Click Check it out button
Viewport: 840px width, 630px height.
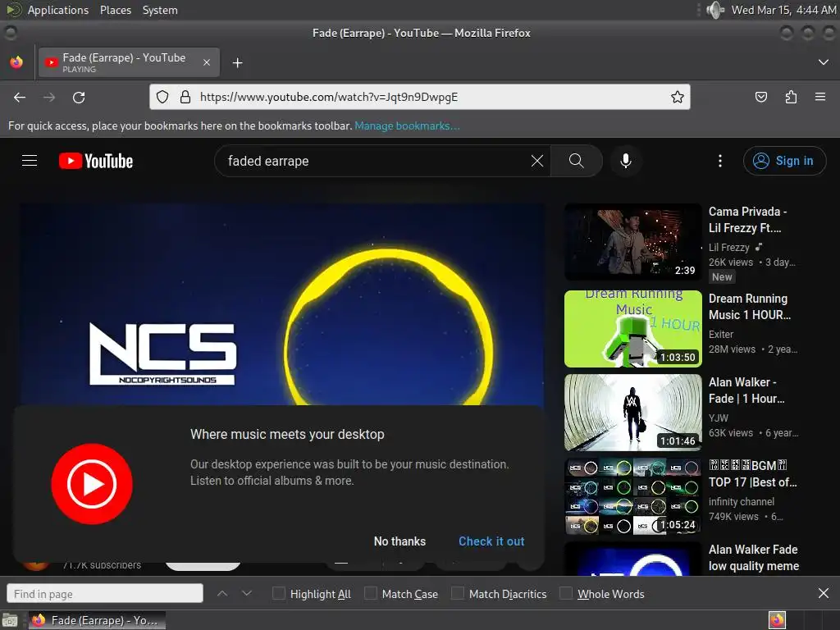click(x=491, y=541)
